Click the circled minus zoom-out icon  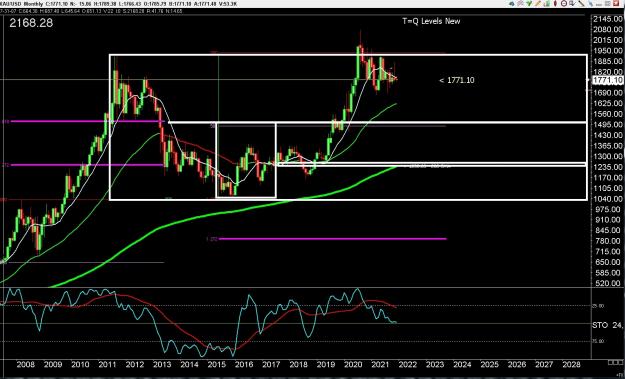point(564,4)
